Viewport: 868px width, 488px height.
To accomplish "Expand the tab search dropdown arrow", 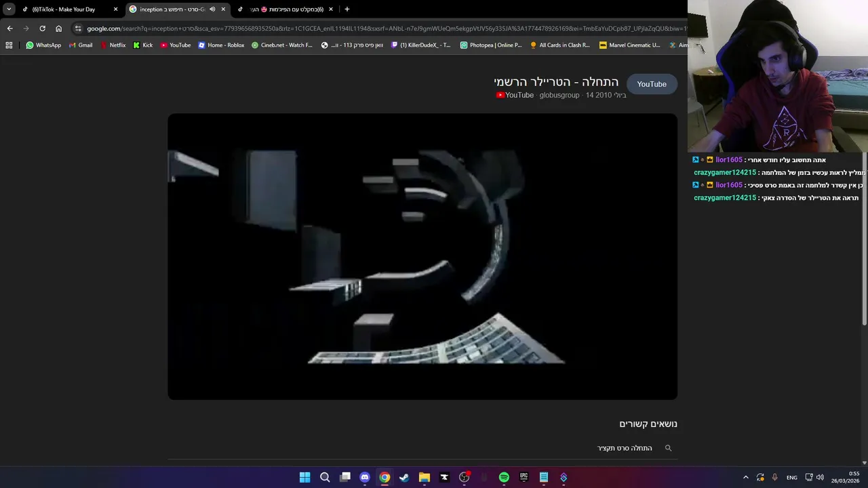I will 9,9.
